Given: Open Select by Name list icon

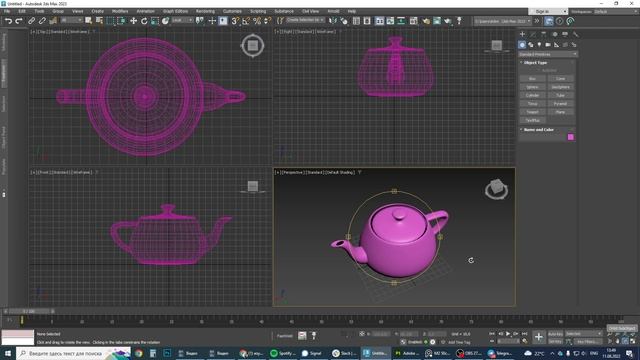Looking at the screenshot, I should point(99,20).
